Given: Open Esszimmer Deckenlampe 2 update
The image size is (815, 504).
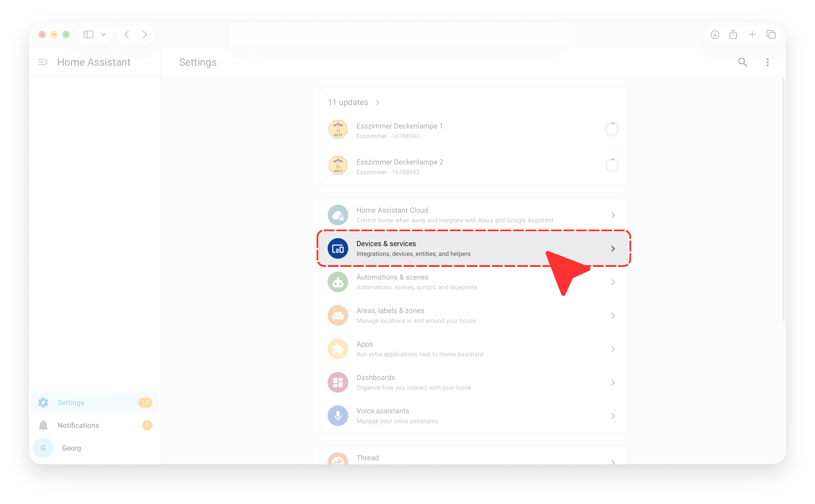Looking at the screenshot, I should [473, 165].
